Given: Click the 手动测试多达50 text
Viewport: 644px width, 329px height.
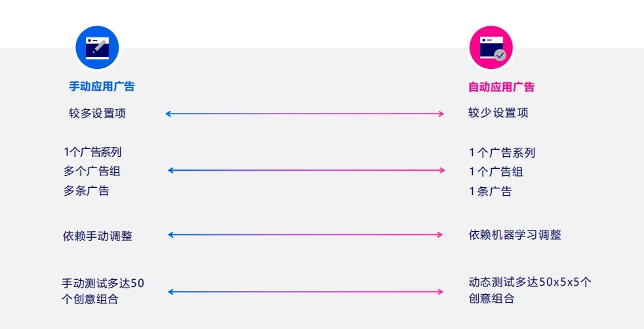Looking at the screenshot, I should [103, 283].
